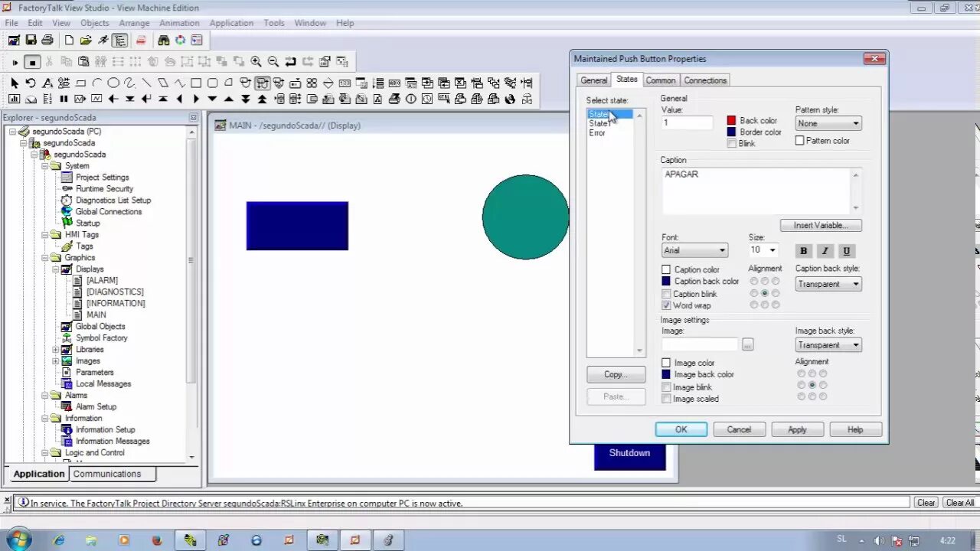The image size is (980, 551).
Task: Click the Zoom In magnifier icon
Action: coord(256,62)
